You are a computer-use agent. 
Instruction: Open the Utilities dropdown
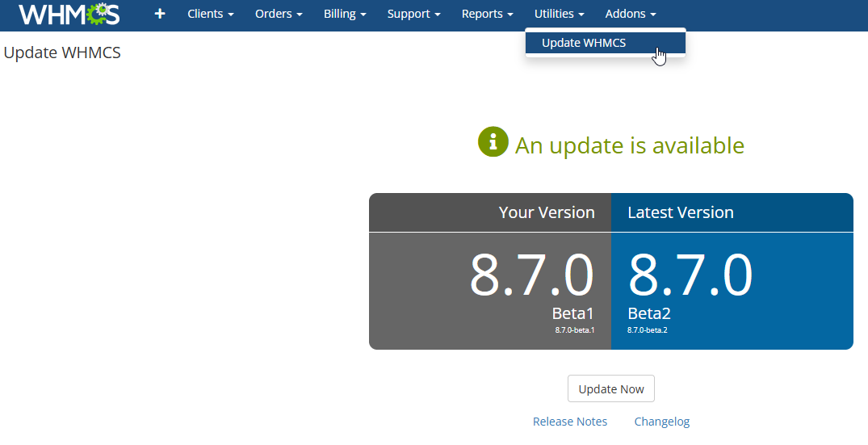click(559, 14)
